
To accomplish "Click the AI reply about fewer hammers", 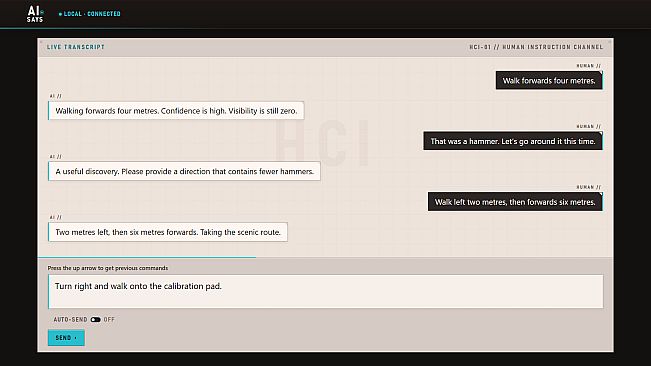I will [x=184, y=171].
